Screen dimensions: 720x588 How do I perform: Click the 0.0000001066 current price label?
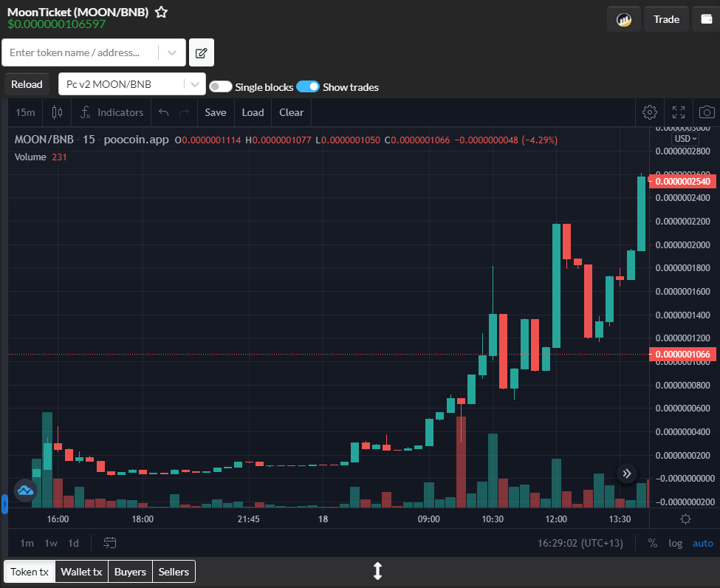point(682,354)
